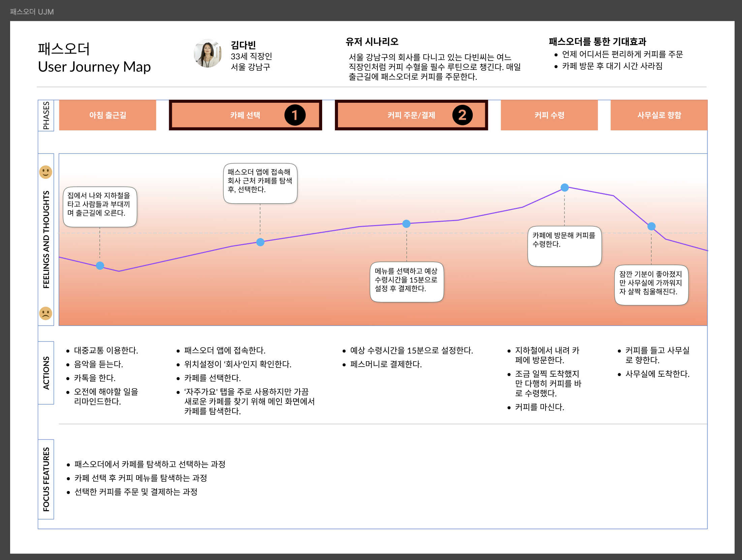Click the vertical ACTIONS row label
The height and width of the screenshot is (560, 742).
pyautogui.click(x=46, y=373)
